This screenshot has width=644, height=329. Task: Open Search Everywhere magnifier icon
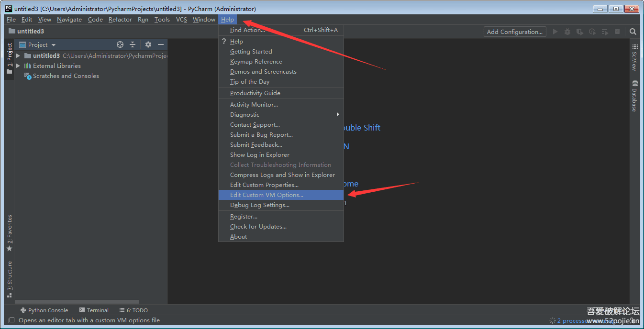633,32
